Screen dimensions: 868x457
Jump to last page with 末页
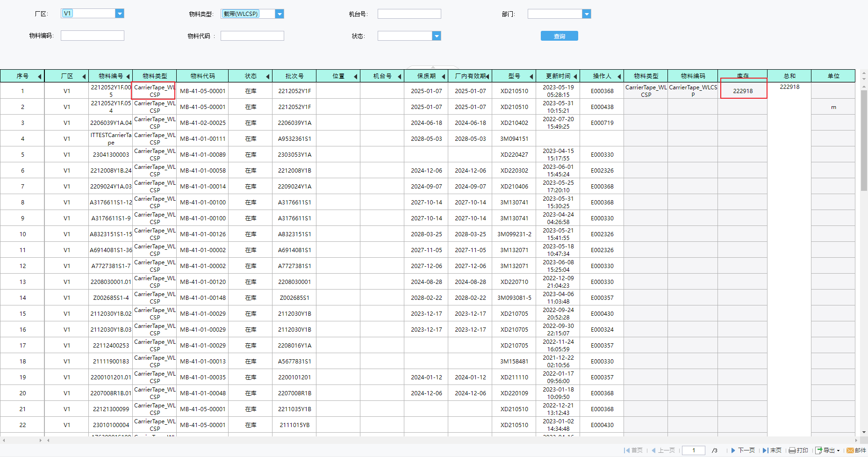click(772, 450)
